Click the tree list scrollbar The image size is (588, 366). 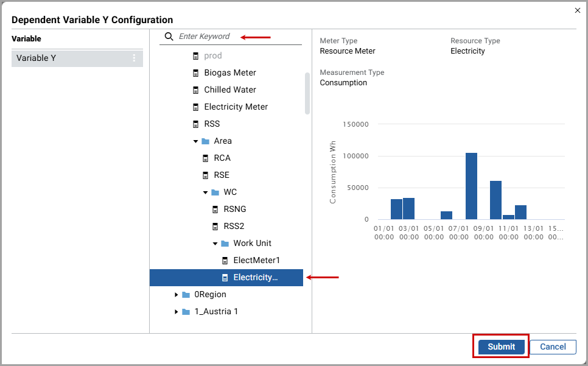pos(307,93)
